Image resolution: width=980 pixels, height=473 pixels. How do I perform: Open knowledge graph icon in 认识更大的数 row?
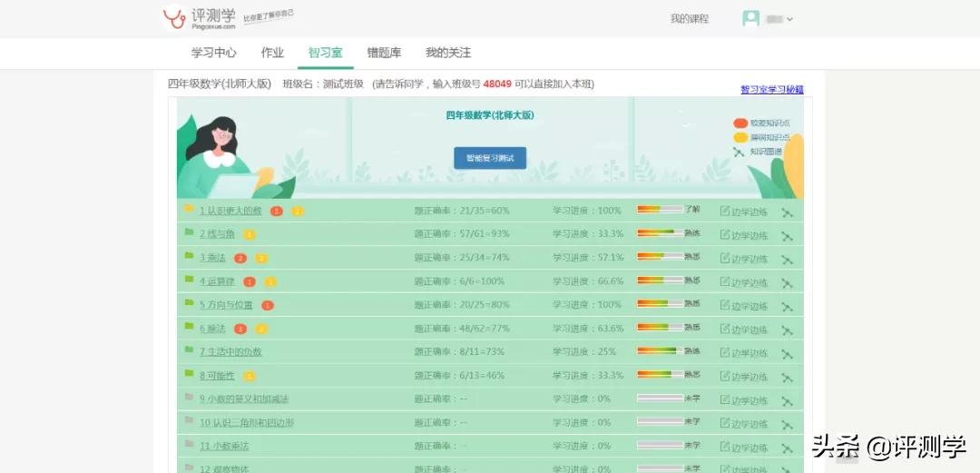787,212
